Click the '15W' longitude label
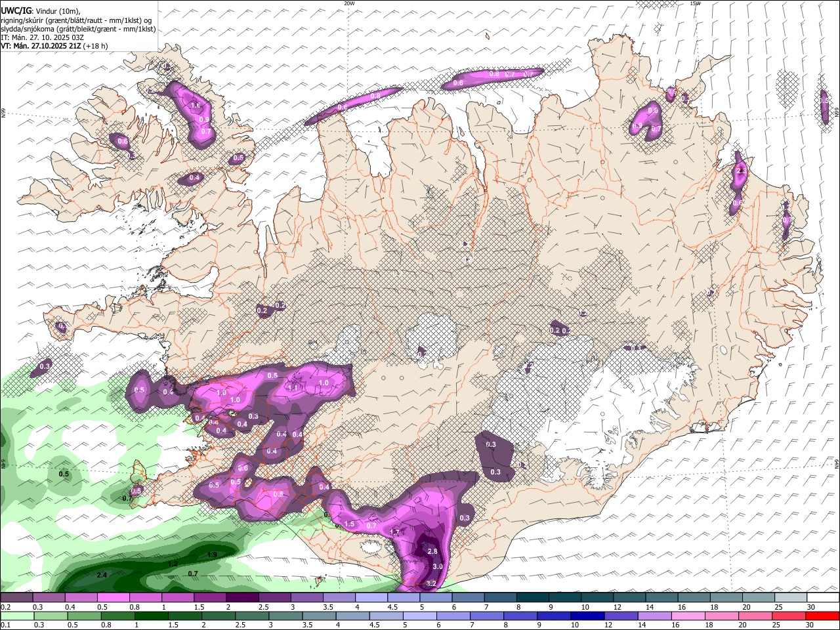The width and height of the screenshot is (840, 630). pos(695,3)
